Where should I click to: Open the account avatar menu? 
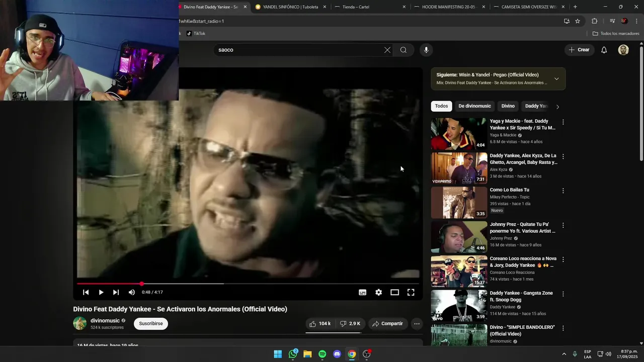point(623,50)
